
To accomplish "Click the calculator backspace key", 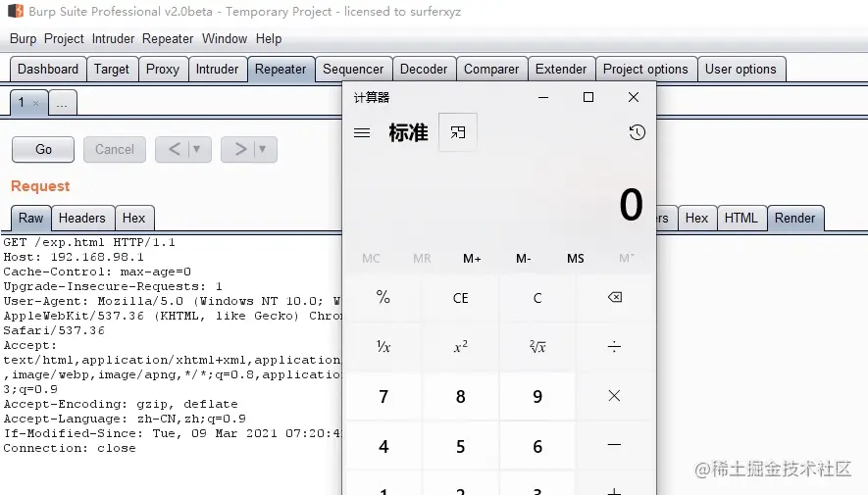I will 614,298.
